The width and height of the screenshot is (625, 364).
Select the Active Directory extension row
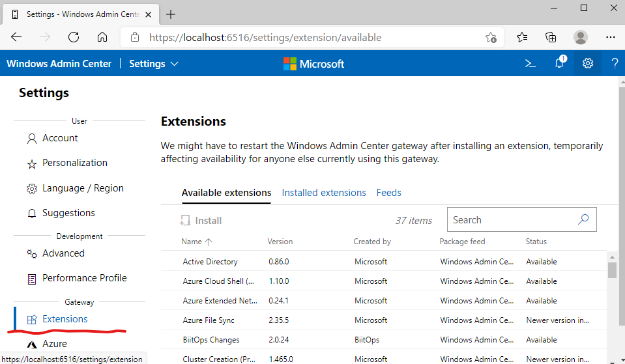(x=383, y=261)
